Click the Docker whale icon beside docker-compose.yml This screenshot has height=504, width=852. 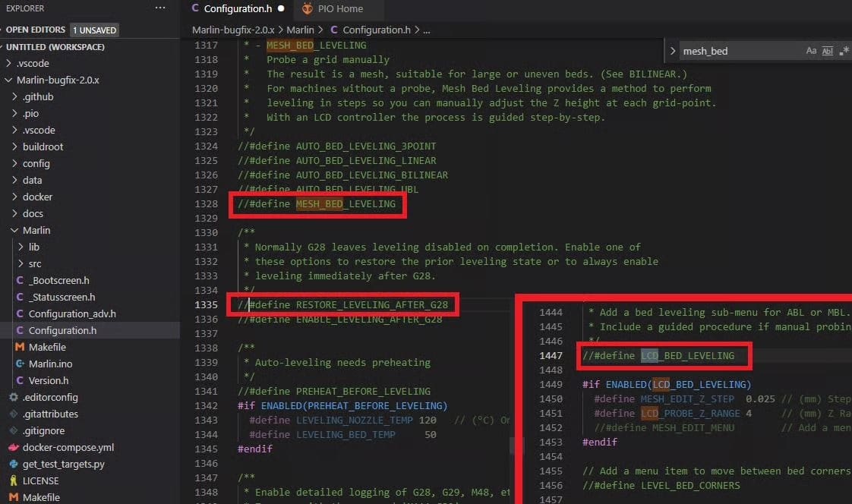coord(14,448)
